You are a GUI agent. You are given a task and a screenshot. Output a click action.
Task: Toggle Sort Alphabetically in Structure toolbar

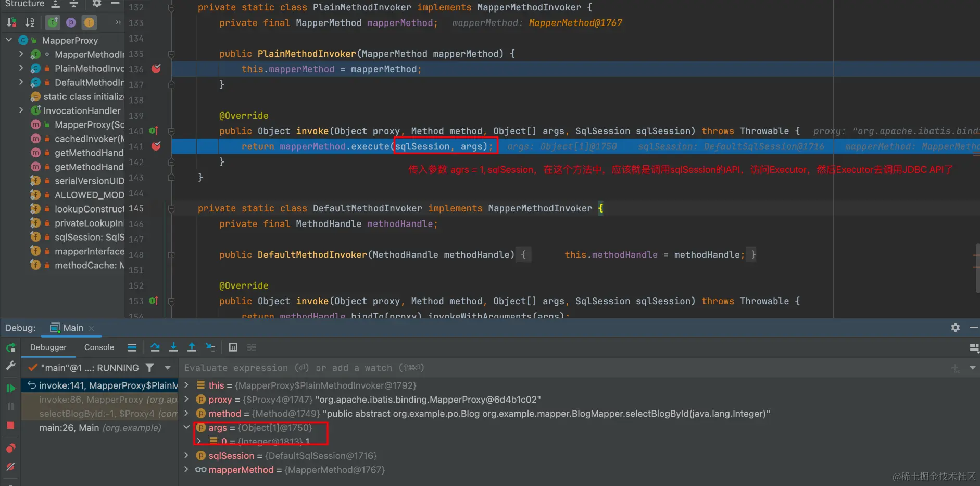(x=30, y=22)
